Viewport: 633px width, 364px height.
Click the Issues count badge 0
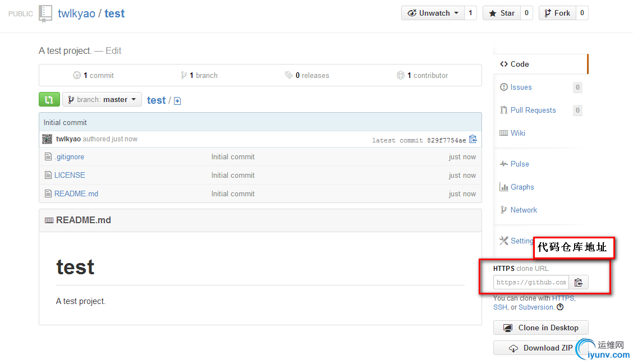tap(577, 87)
